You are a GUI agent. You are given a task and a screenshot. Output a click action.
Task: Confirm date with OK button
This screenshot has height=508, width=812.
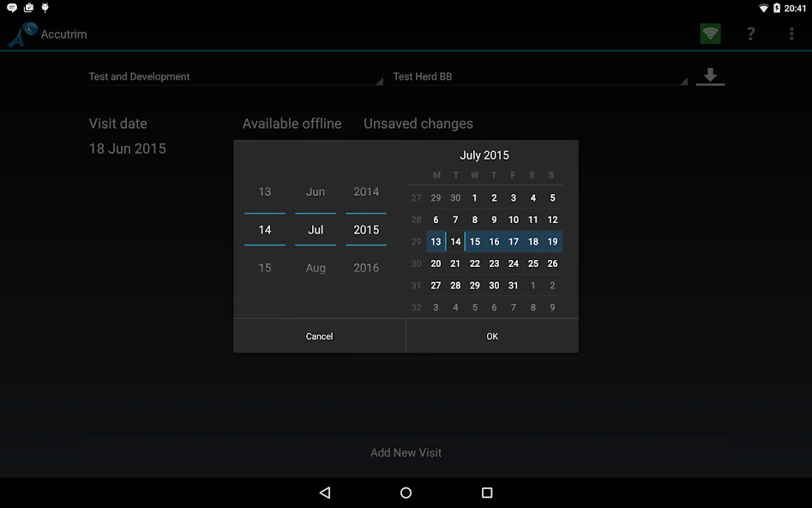click(x=492, y=336)
